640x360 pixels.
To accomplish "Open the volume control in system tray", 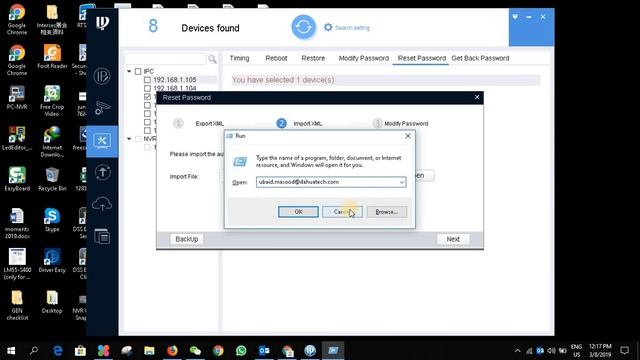I will coord(551,351).
